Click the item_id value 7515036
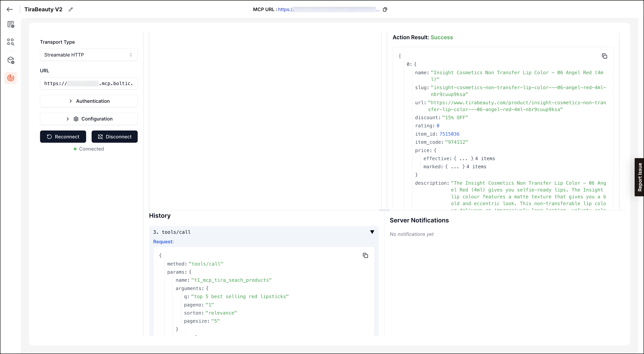 pyautogui.click(x=449, y=134)
